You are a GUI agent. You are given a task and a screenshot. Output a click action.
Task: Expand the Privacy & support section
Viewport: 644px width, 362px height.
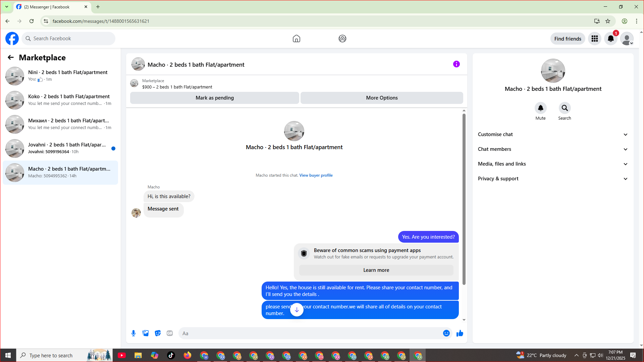(553, 179)
